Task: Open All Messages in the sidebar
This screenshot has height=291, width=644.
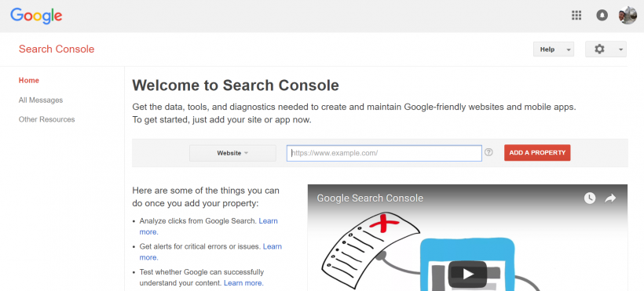Action: click(x=41, y=100)
